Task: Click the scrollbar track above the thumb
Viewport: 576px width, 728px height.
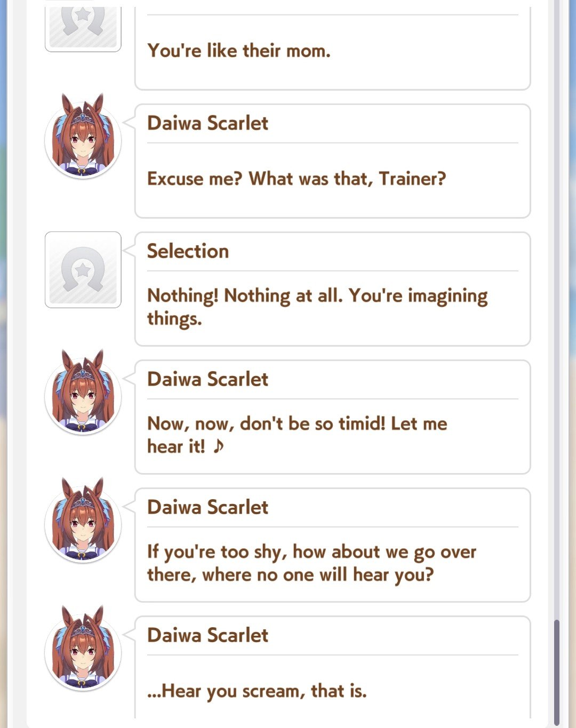Action: click(557, 309)
